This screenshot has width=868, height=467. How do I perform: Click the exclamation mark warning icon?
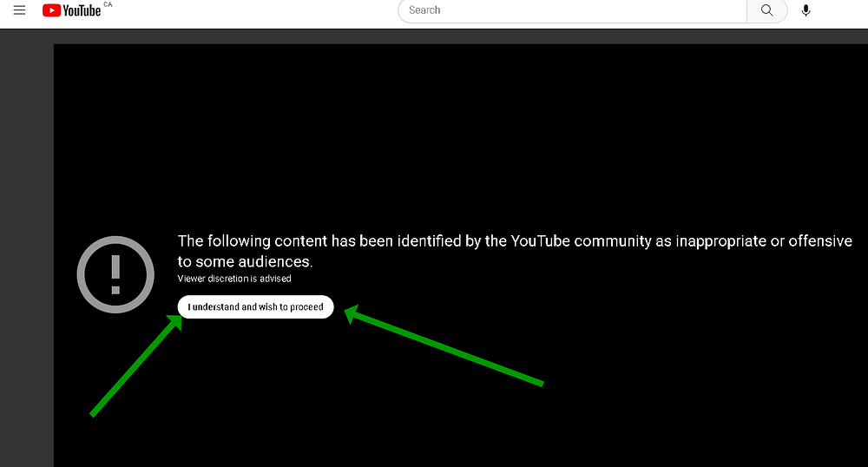[115, 274]
